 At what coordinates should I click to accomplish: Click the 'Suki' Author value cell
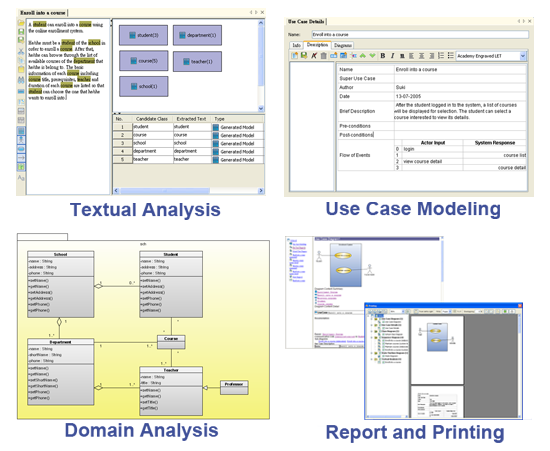[460, 87]
